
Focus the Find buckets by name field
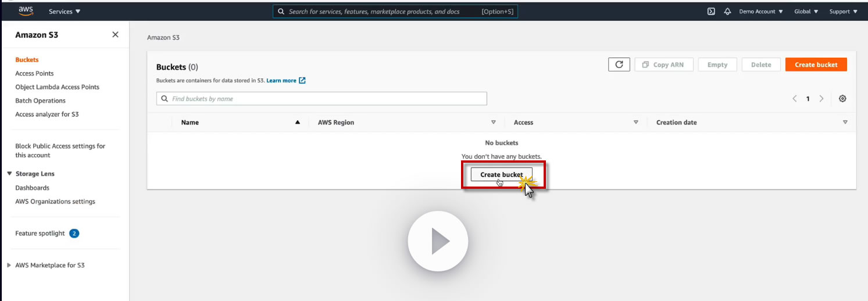[x=322, y=99]
